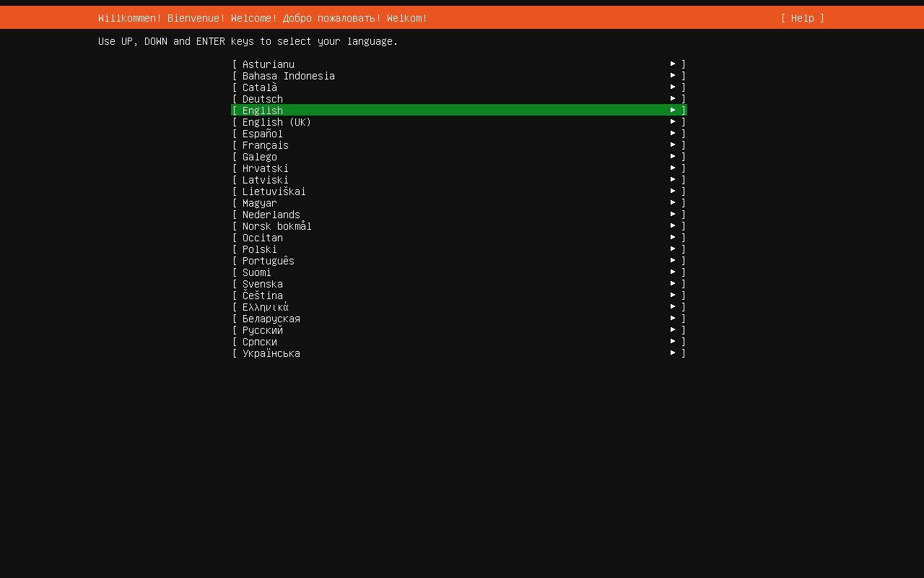
Task: Open the arrow beside Catalá
Action: click(673, 87)
